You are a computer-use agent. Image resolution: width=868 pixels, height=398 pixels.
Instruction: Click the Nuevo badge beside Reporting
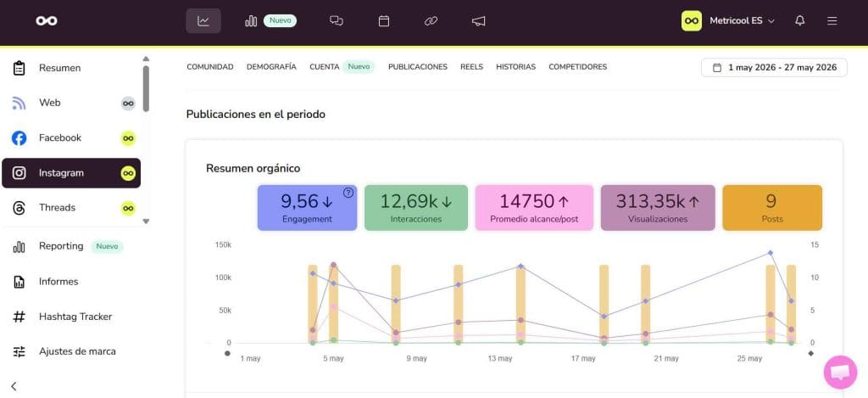[107, 246]
